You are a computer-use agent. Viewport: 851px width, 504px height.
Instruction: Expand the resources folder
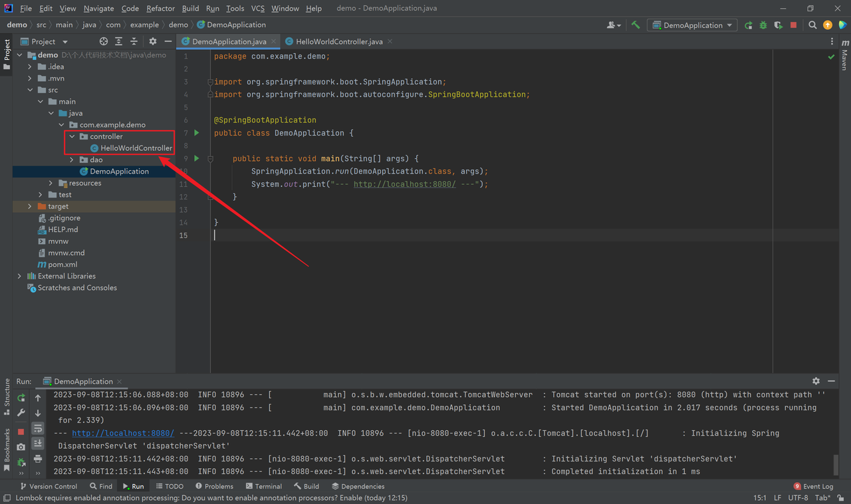[51, 183]
